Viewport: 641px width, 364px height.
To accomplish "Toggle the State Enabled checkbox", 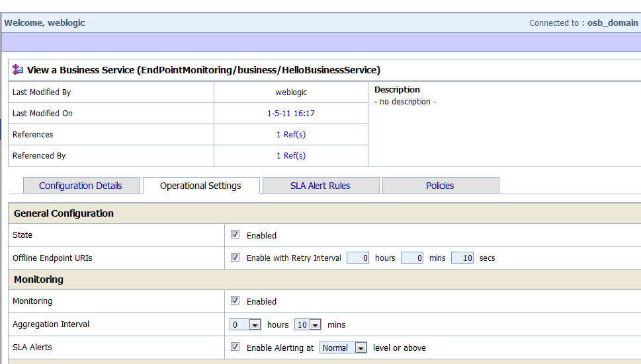I will click(x=235, y=235).
